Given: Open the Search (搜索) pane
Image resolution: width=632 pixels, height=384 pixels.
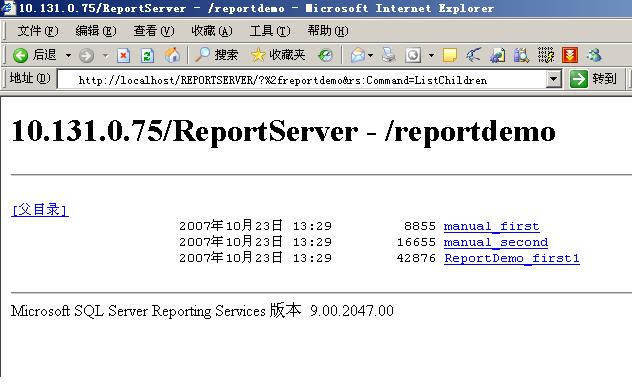Looking at the screenshot, I should 216,55.
